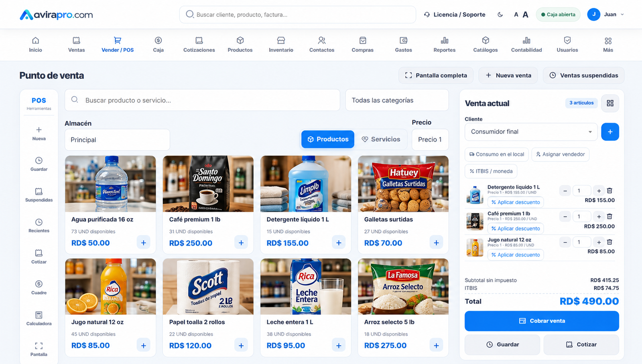The image size is (642, 364).
Task: Open Licencia / Soporte
Action: click(x=455, y=14)
